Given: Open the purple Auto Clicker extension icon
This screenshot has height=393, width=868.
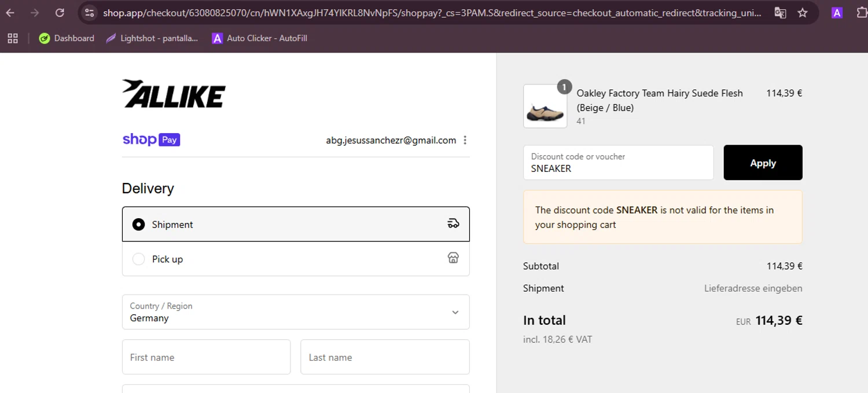Looking at the screenshot, I should click(x=837, y=13).
